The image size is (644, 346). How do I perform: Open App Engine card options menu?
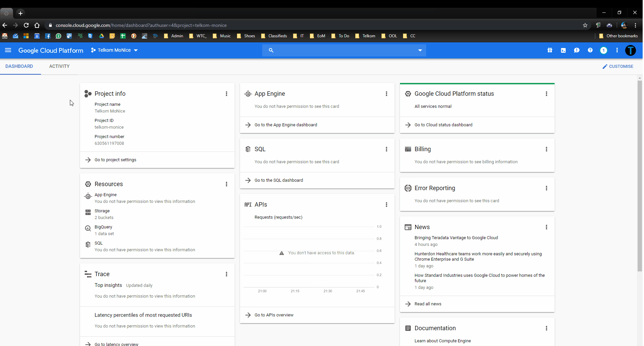click(x=387, y=94)
